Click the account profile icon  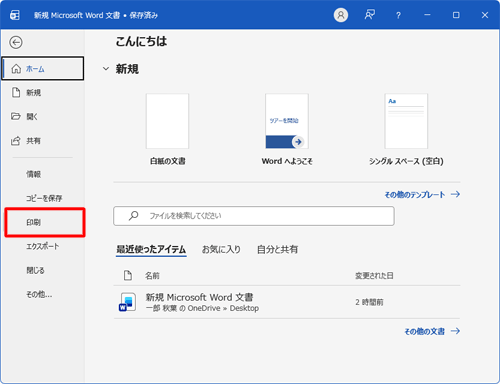pyautogui.click(x=341, y=15)
